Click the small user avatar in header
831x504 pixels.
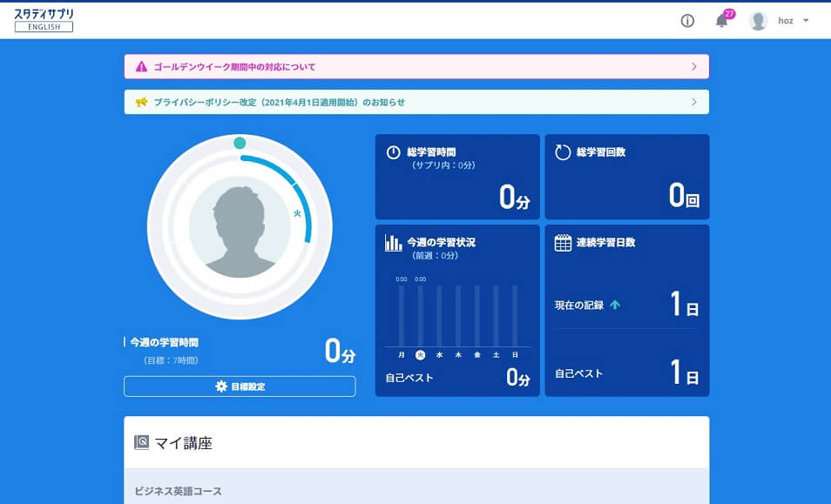[x=758, y=21]
